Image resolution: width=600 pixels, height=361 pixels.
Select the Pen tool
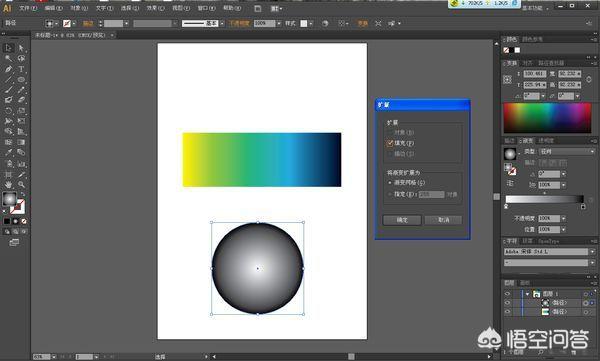pyautogui.click(x=8, y=69)
